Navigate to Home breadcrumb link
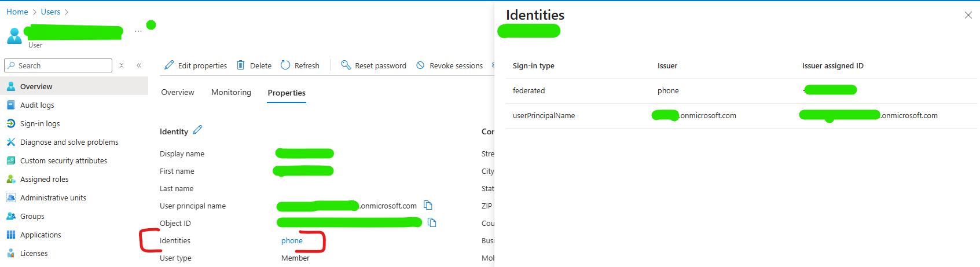This screenshot has height=267, width=980. pyautogui.click(x=17, y=12)
